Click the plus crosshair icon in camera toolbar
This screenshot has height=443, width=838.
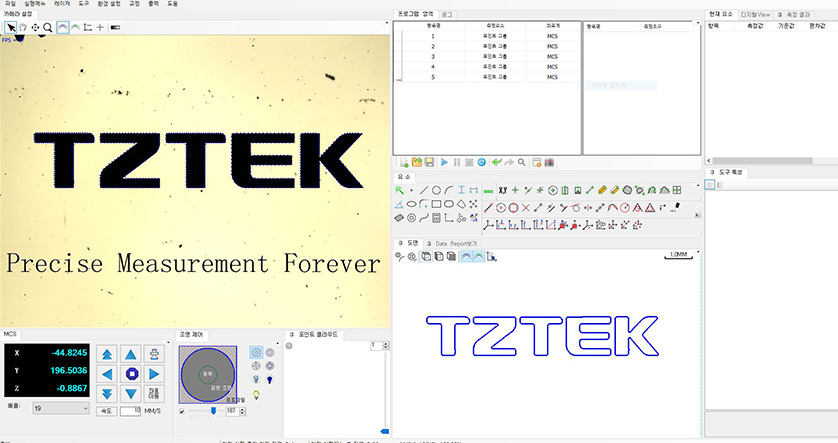100,27
